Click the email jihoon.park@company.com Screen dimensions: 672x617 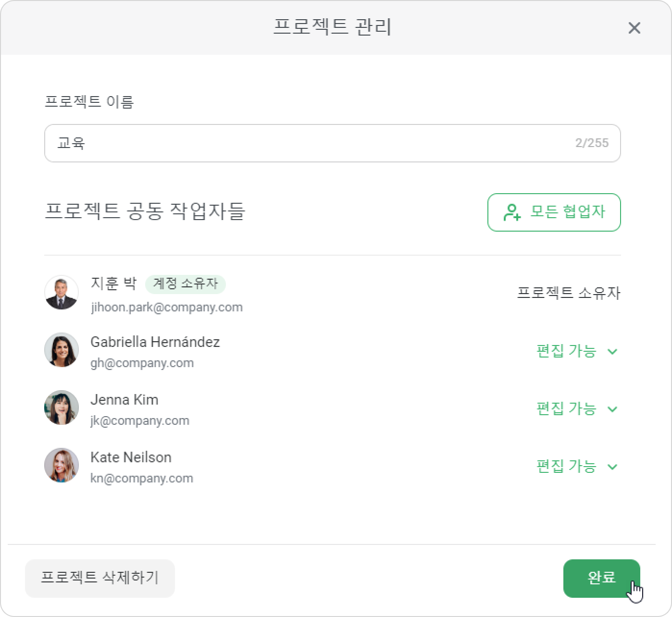click(167, 308)
